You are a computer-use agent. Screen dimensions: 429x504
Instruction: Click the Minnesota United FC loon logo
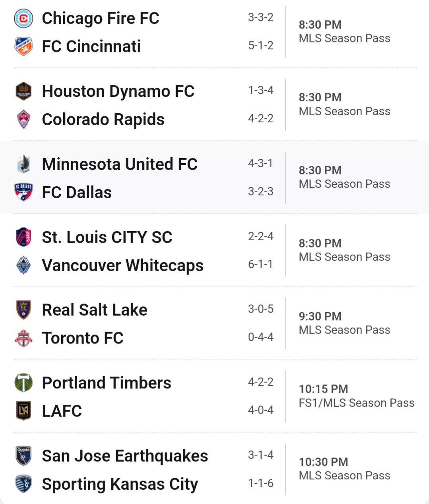click(23, 164)
